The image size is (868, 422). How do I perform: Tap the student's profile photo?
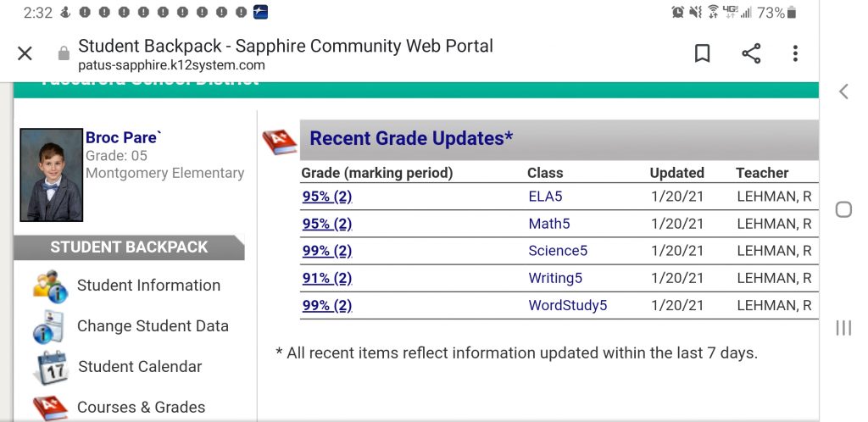[x=51, y=175]
